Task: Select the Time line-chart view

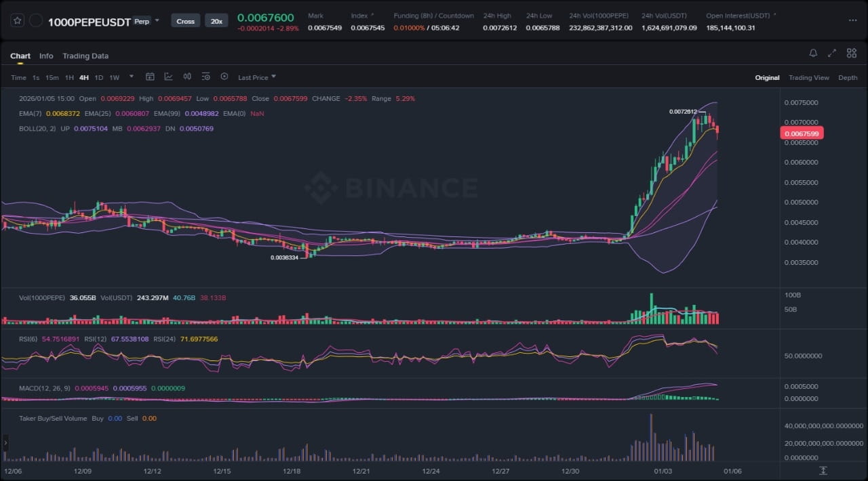Action: (18, 77)
